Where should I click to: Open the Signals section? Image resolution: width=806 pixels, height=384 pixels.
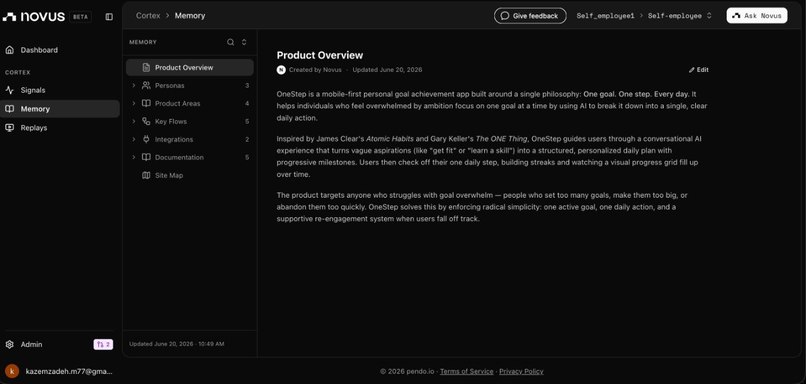(x=60, y=90)
